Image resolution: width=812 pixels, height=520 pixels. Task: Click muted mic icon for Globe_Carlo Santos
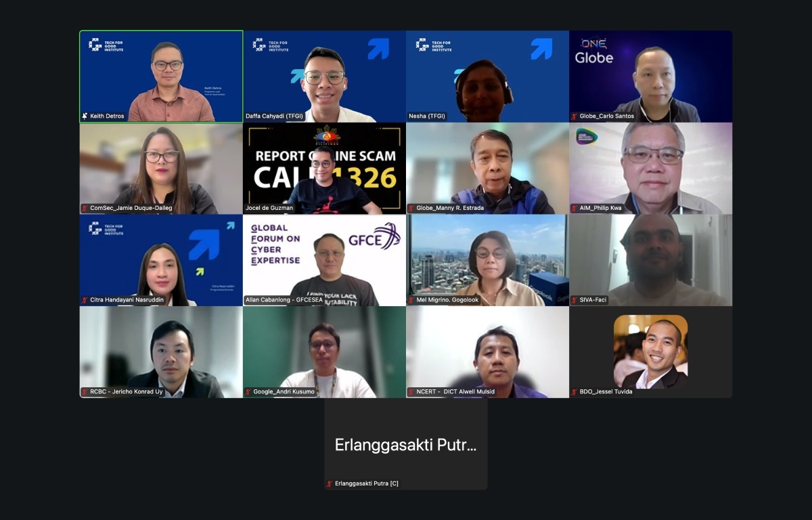click(574, 116)
